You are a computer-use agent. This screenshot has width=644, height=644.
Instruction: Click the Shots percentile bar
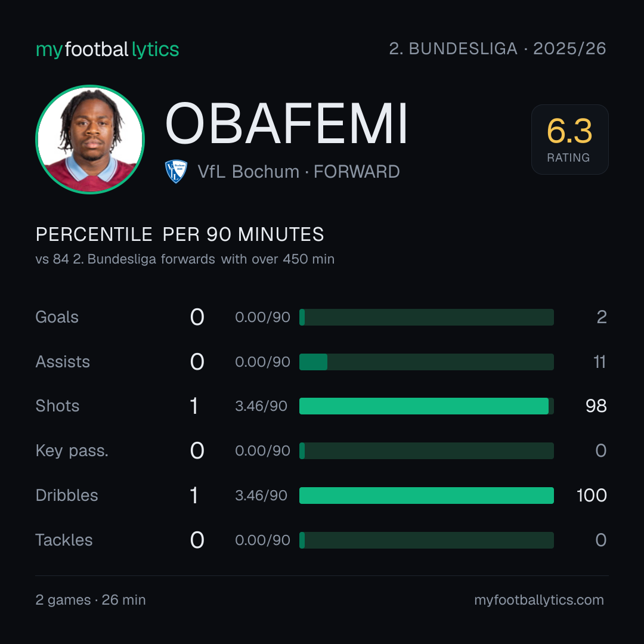tap(426, 406)
